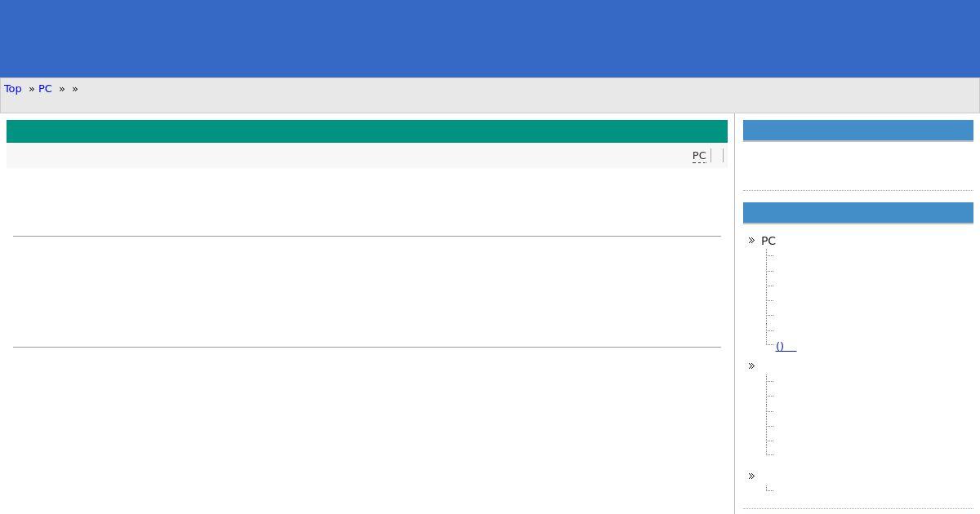Click the PC tag in the gray info bar
The width and height of the screenshot is (980, 514).
(699, 156)
